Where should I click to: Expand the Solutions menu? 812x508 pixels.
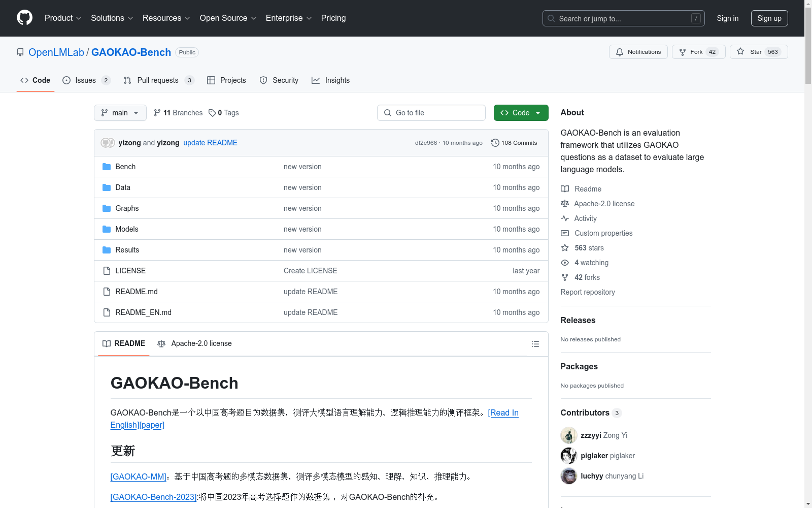coord(112,18)
